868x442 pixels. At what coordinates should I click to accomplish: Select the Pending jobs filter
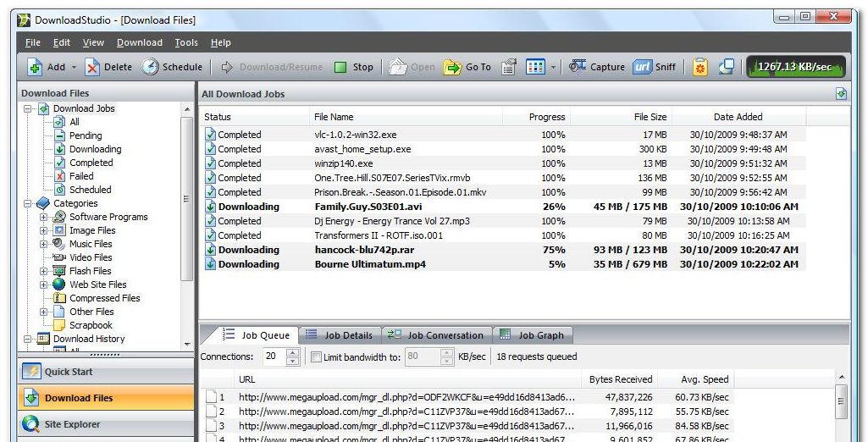pyautogui.click(x=86, y=135)
